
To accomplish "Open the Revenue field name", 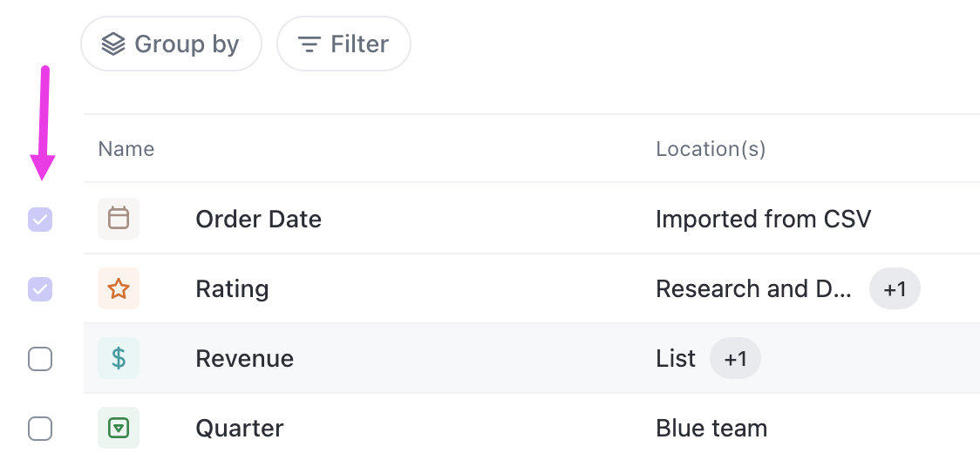I will 244,359.
